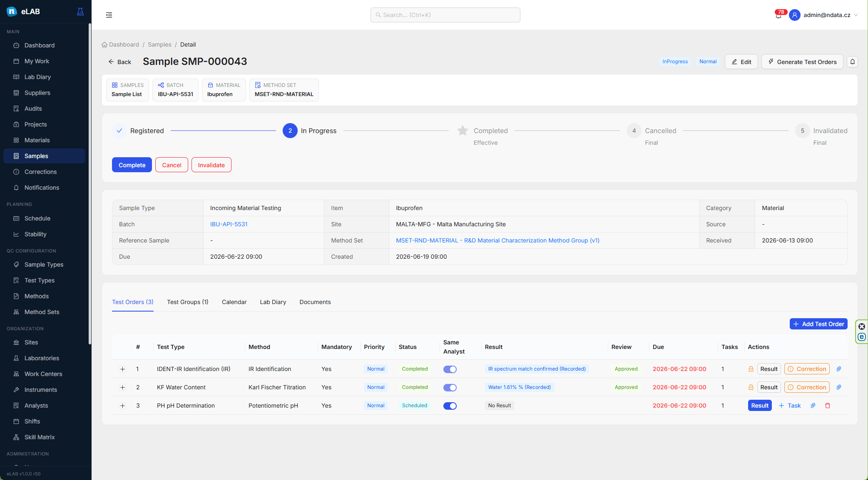This screenshot has height=480, width=868.
Task: Click the lock icon in IDENT-IR row
Action: (x=751, y=369)
